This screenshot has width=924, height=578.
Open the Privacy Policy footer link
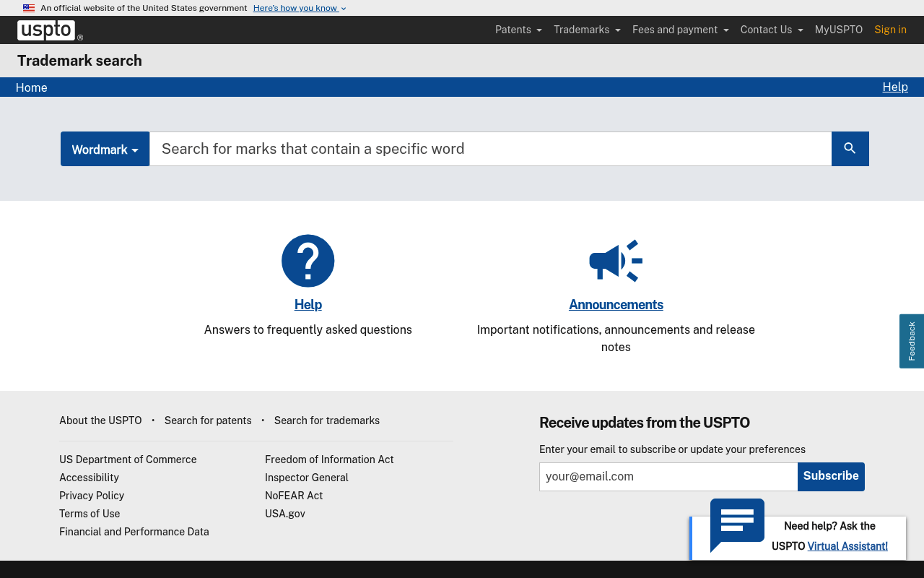(x=92, y=496)
